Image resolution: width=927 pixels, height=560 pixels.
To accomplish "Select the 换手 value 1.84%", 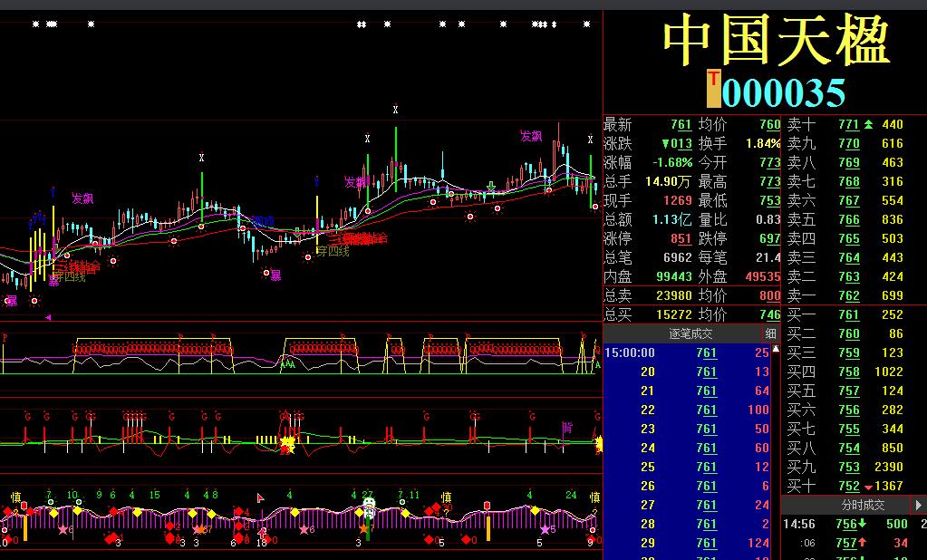I will point(763,144).
